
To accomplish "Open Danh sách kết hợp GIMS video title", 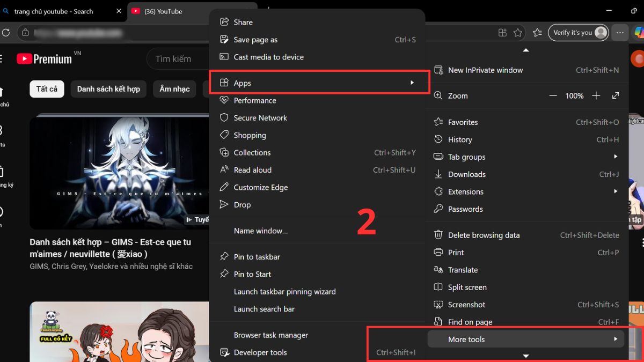I will (x=110, y=248).
